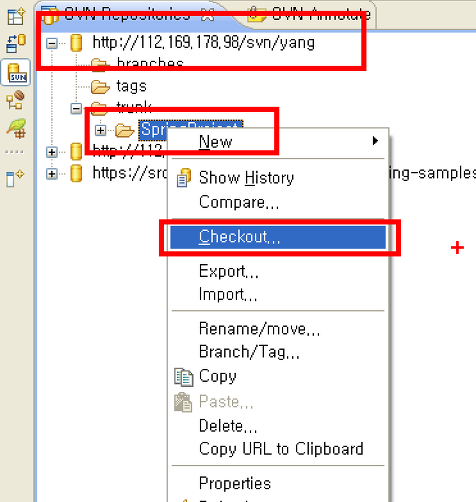Expand the second http://112 repository node
This screenshot has height=502, width=476.
[x=52, y=152]
